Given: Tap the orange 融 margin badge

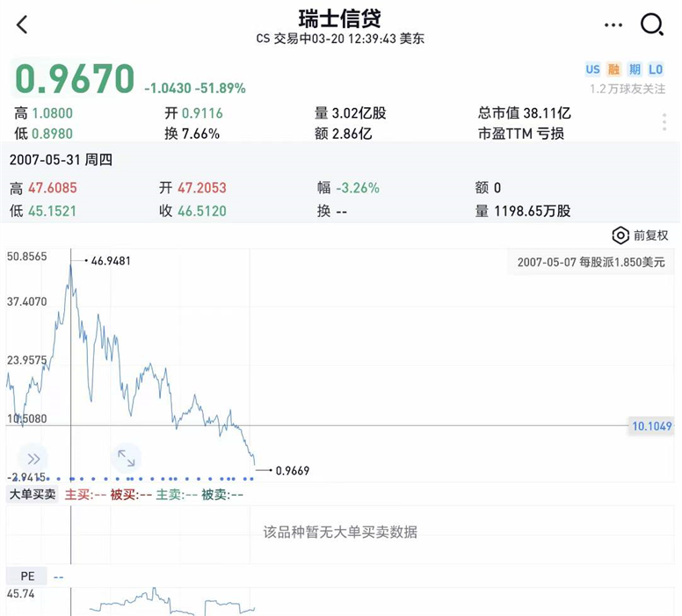Looking at the screenshot, I should point(613,69).
